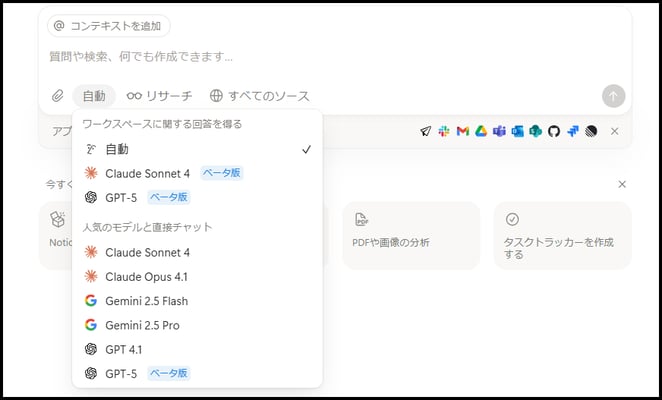Select GPT 4.1 model
The width and height of the screenshot is (662, 400).
tap(197, 349)
